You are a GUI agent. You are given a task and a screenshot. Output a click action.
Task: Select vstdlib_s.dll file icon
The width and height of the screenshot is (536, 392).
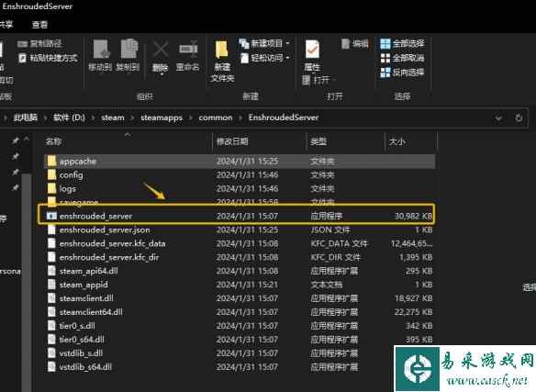tap(51, 353)
